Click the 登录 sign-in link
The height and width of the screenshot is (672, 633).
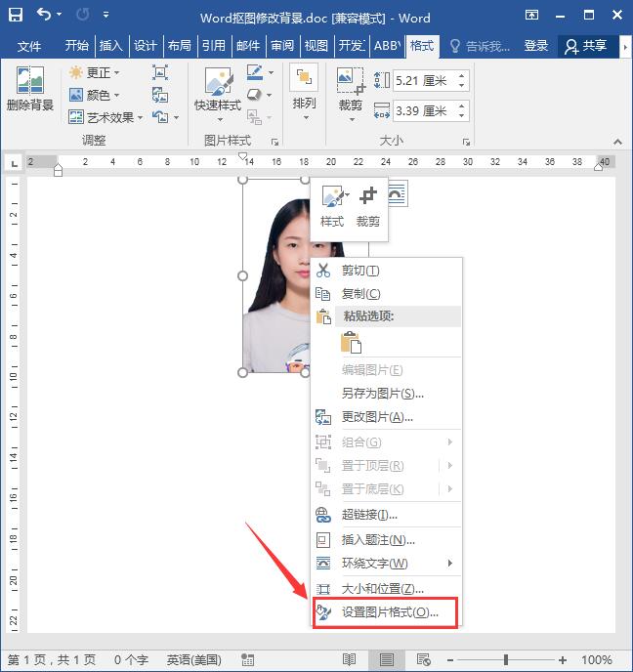[536, 46]
